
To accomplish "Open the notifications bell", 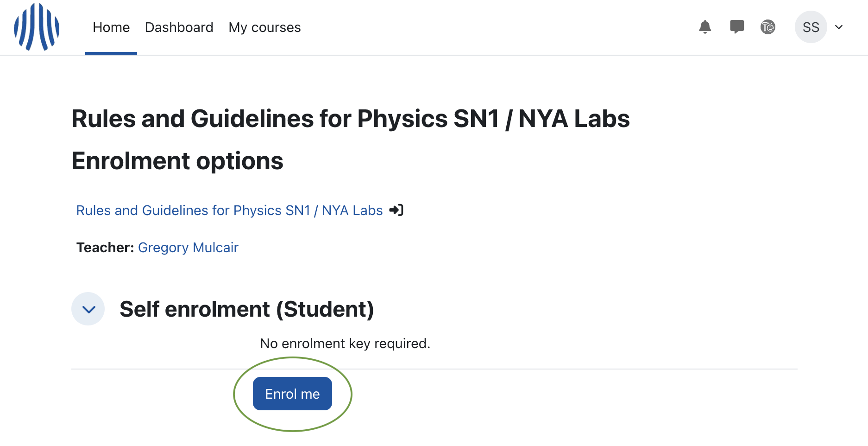I will [x=705, y=27].
